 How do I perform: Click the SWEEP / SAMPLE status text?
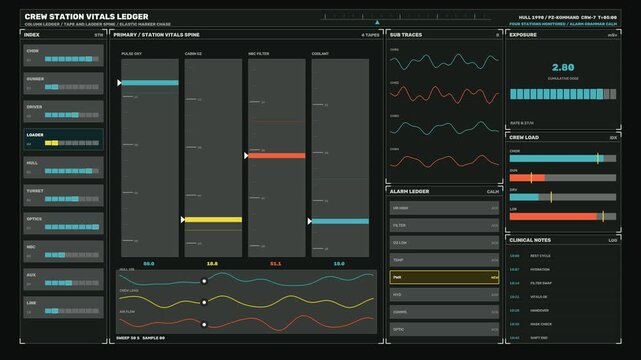tap(140, 338)
